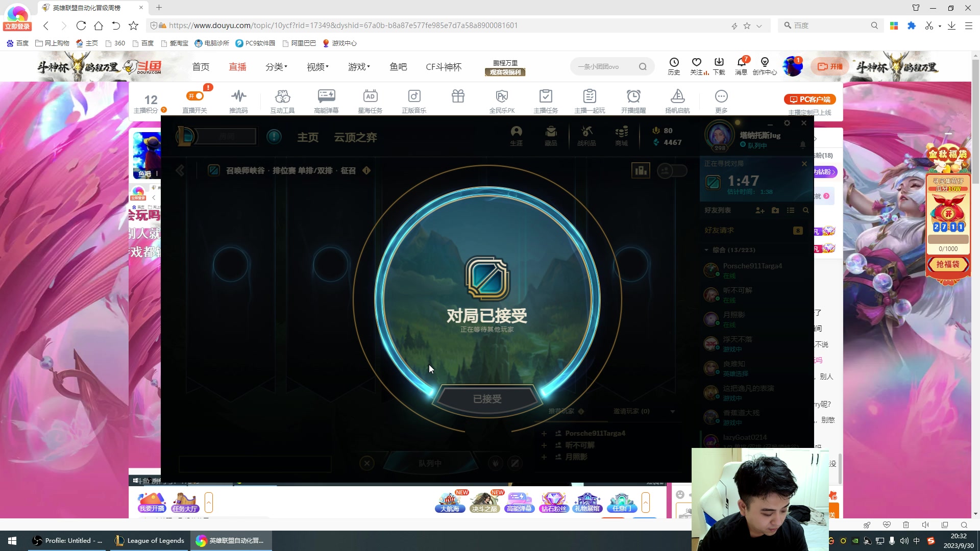Open the 礼物展馆 gift hall icon
This screenshot has height=551, width=980.
pos(587,503)
